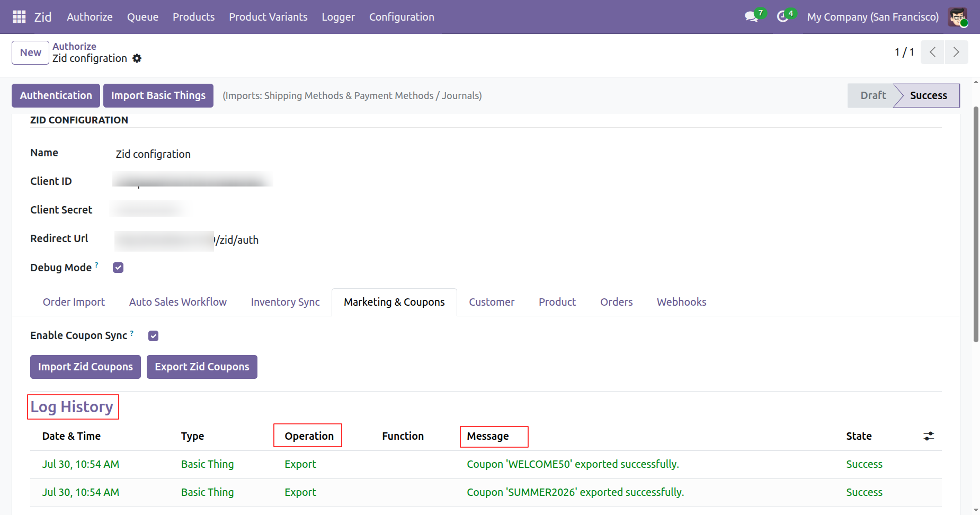Open the company switcher My Company (San Francisco)
The image size is (980, 515).
[872, 17]
